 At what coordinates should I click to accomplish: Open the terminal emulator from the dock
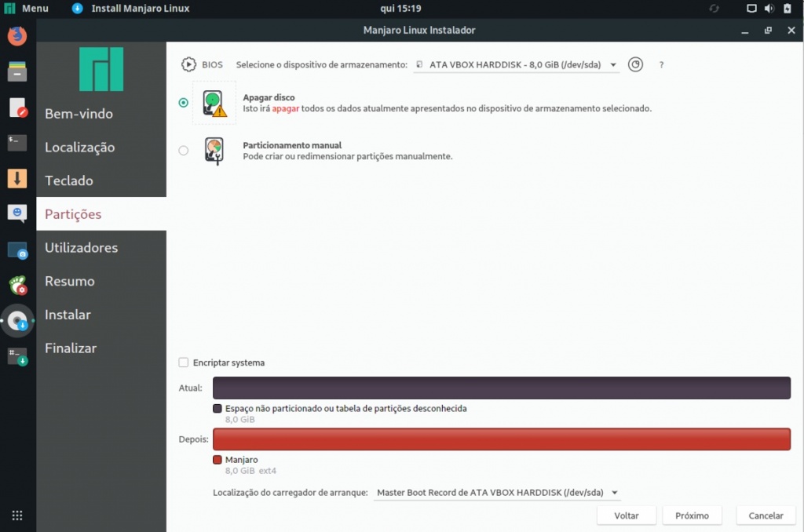pos(17,143)
